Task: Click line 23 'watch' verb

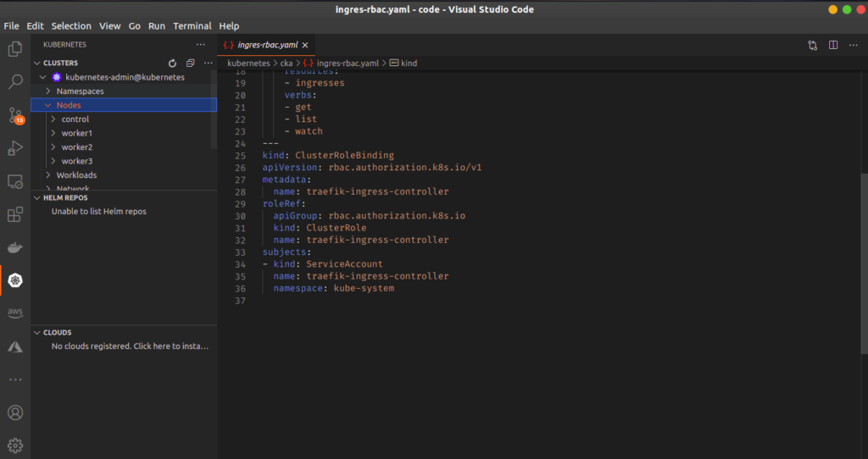Action: tap(309, 131)
